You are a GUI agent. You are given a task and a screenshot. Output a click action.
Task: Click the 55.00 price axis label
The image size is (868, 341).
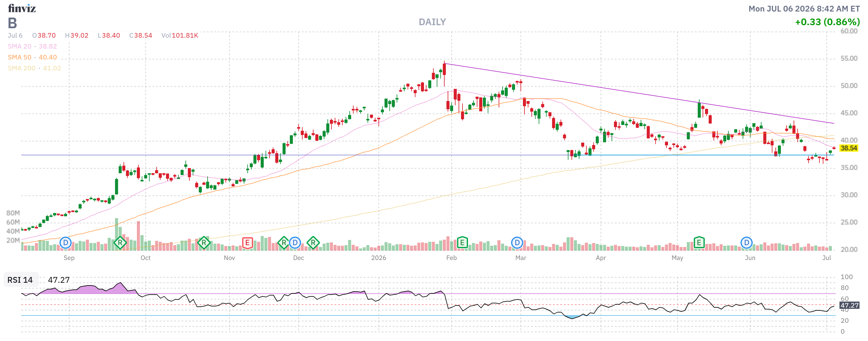849,59
